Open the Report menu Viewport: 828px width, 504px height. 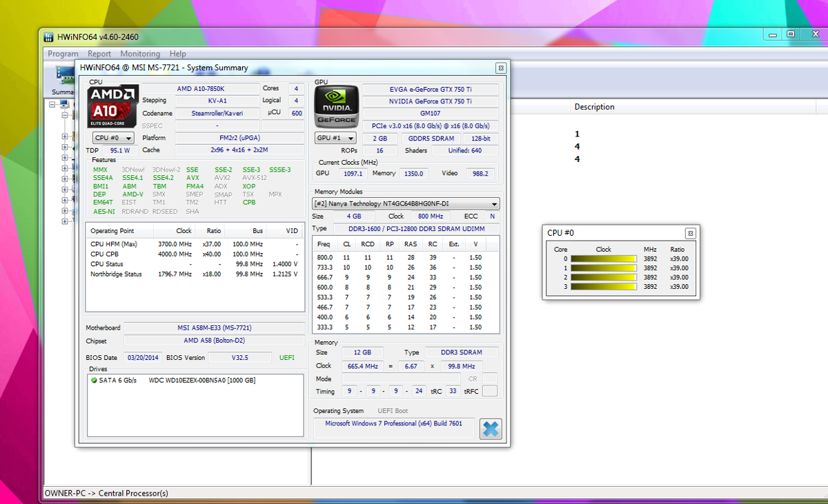click(x=99, y=54)
